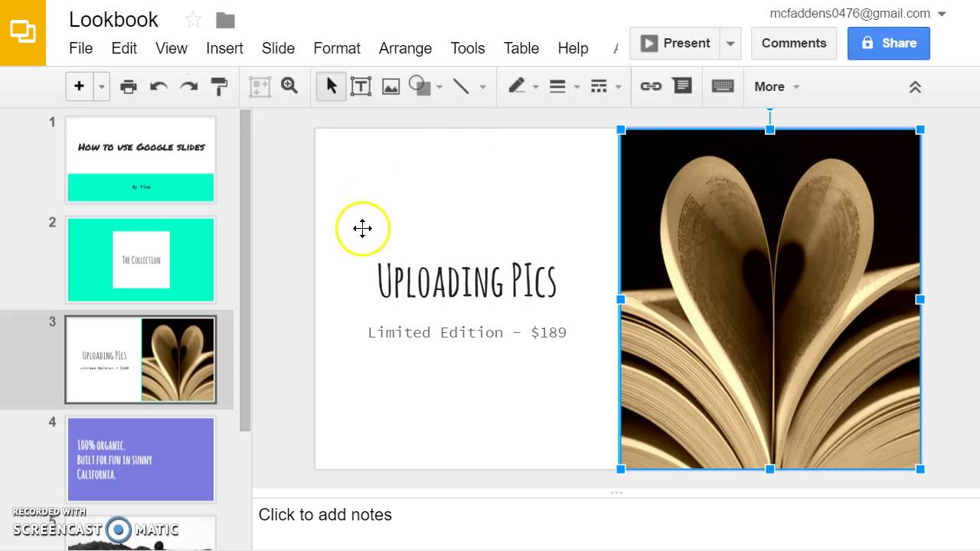This screenshot has width=980, height=551.
Task: Select slide 3 thumbnail with the book image
Action: pos(141,360)
